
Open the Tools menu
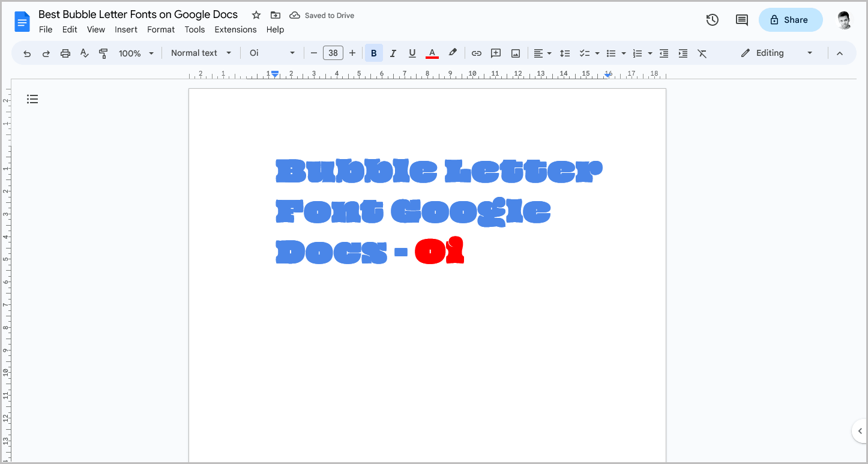pos(194,29)
